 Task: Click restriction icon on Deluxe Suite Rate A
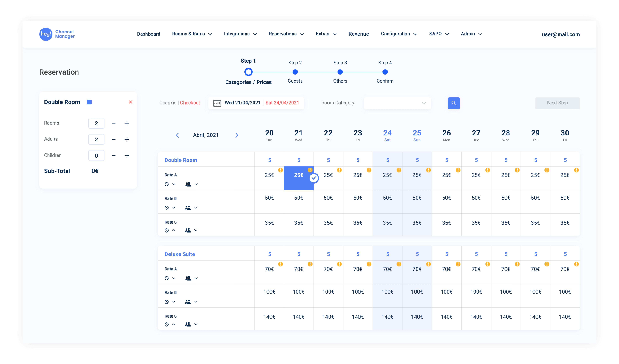166,278
